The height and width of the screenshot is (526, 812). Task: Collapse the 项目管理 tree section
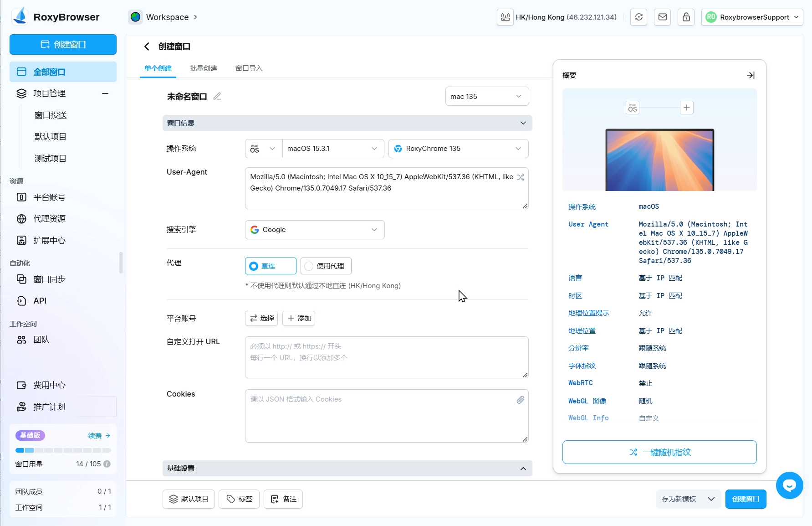(105, 93)
